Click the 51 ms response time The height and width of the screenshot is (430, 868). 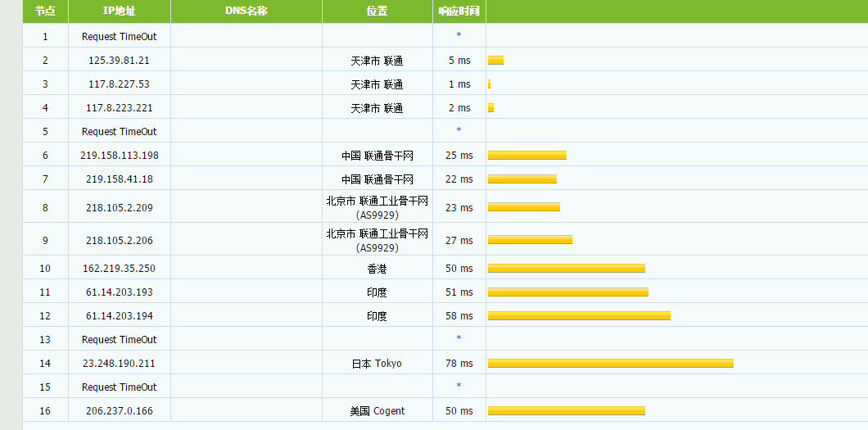pyautogui.click(x=459, y=292)
